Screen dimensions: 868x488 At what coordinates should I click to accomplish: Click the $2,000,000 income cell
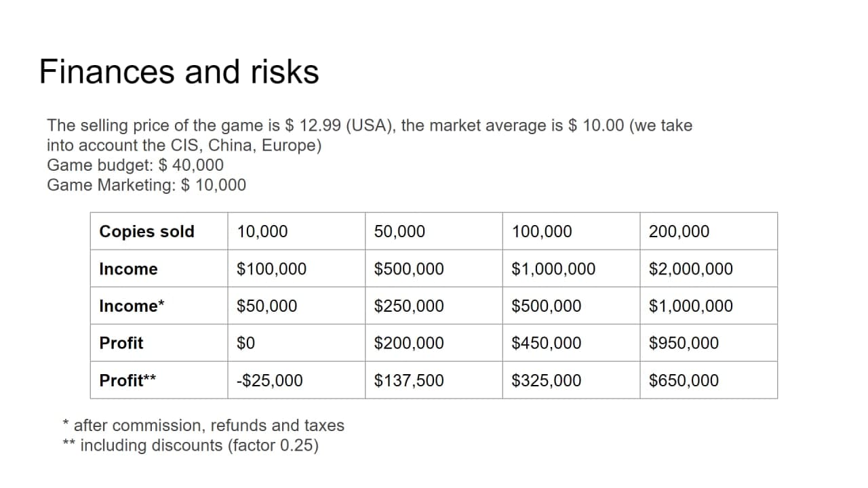pyautogui.click(x=709, y=268)
